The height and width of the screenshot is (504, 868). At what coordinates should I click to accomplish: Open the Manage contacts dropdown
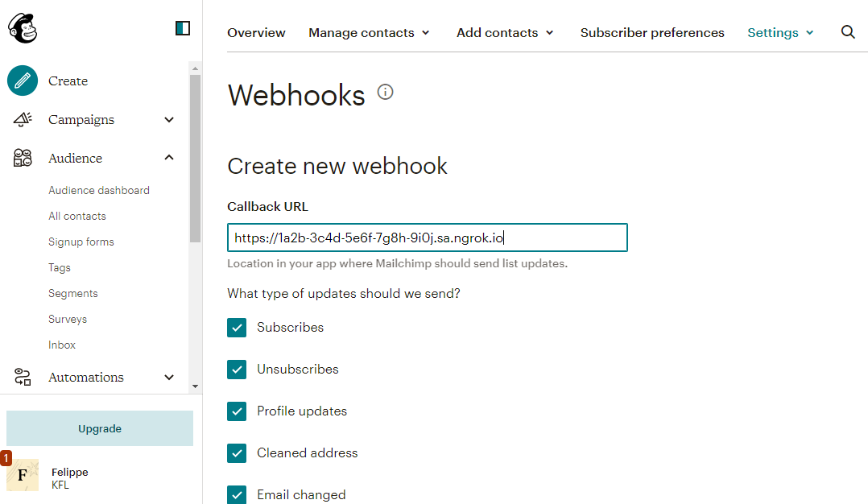(370, 33)
